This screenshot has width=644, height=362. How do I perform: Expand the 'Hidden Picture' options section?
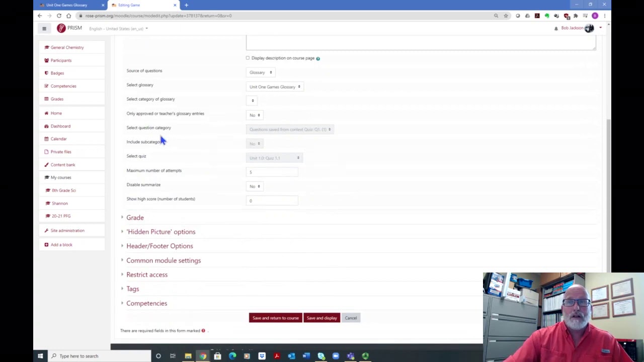coord(160,232)
